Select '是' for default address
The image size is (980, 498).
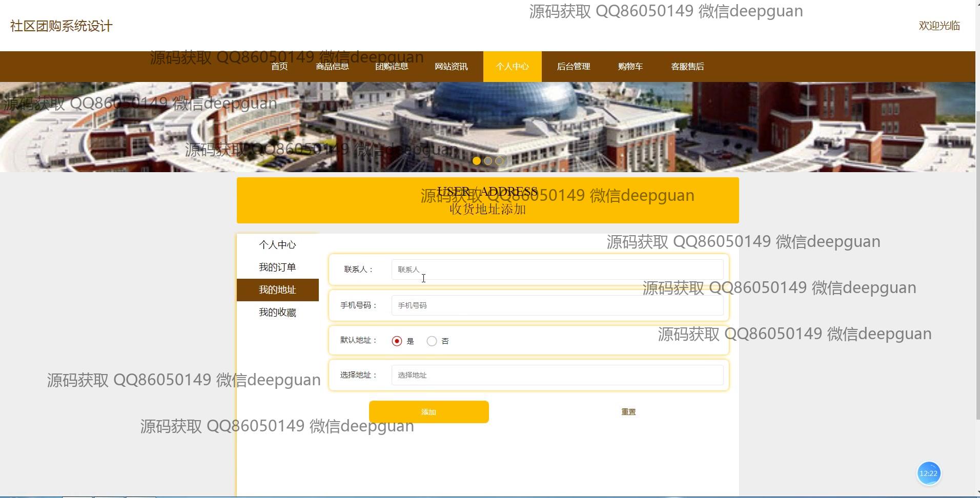397,341
